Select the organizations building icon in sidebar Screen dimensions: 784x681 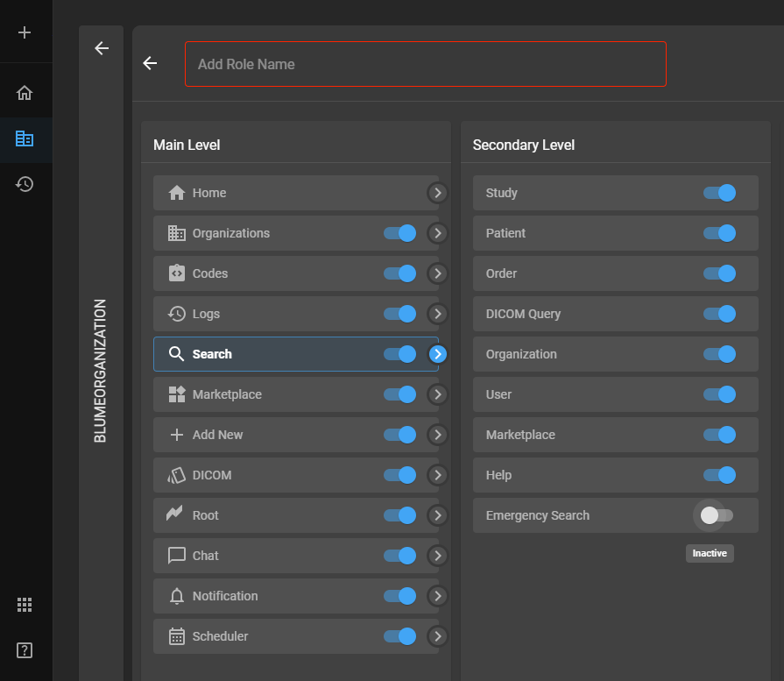click(25, 138)
